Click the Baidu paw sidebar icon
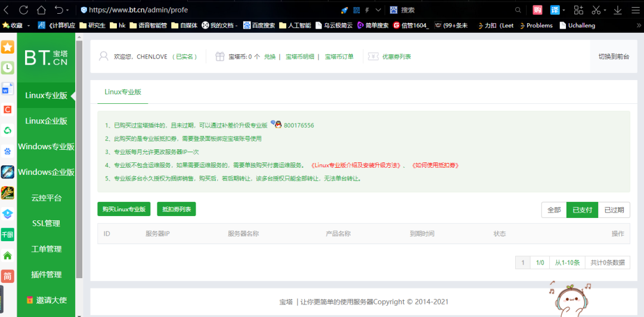The width and height of the screenshot is (644, 317). click(7, 151)
